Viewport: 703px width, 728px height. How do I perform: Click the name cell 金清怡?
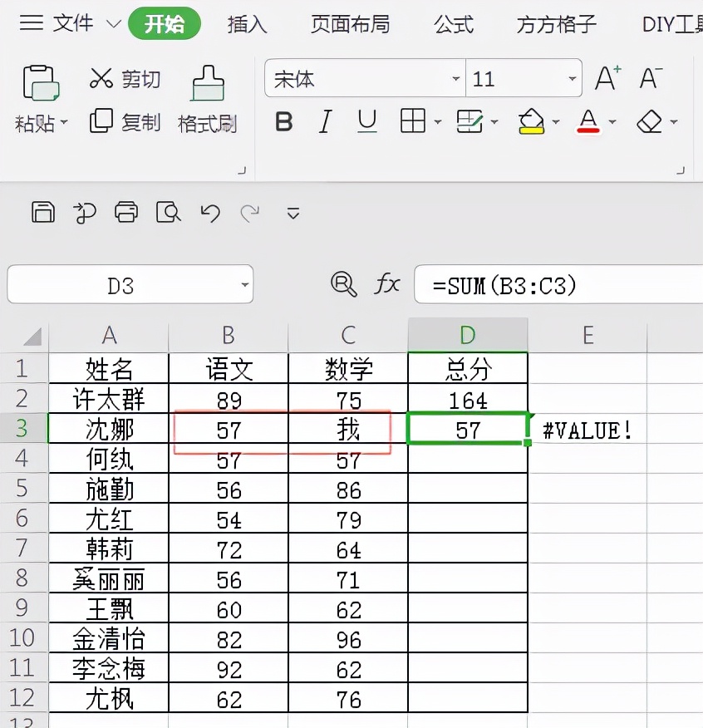(x=109, y=638)
